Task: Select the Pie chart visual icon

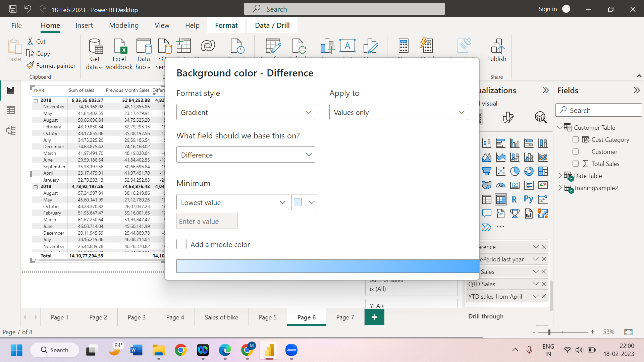Action: (x=515, y=171)
